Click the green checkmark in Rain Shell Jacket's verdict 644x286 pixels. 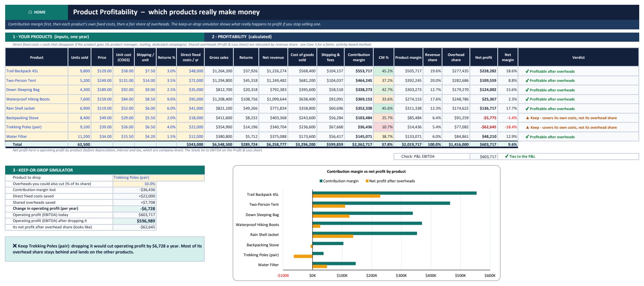click(x=527, y=109)
